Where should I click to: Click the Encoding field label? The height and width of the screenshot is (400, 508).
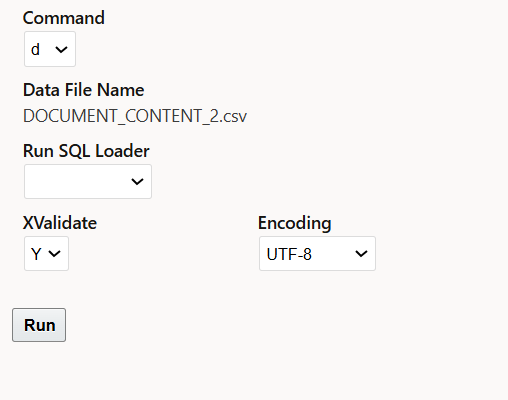coord(295,223)
